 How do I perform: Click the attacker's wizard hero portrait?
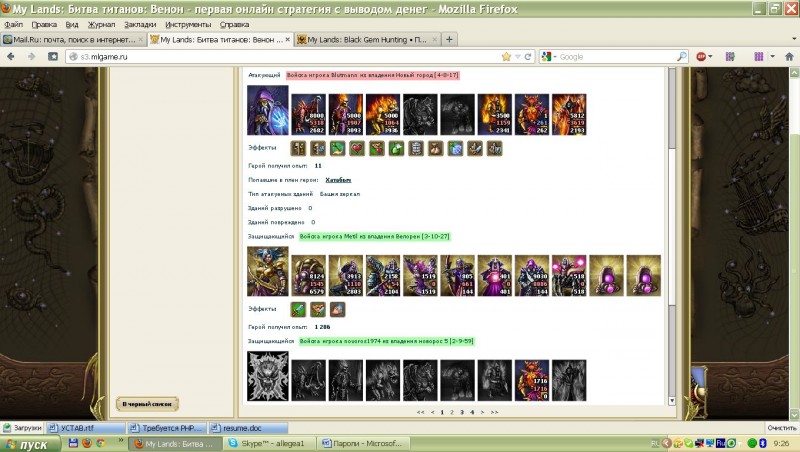point(268,110)
